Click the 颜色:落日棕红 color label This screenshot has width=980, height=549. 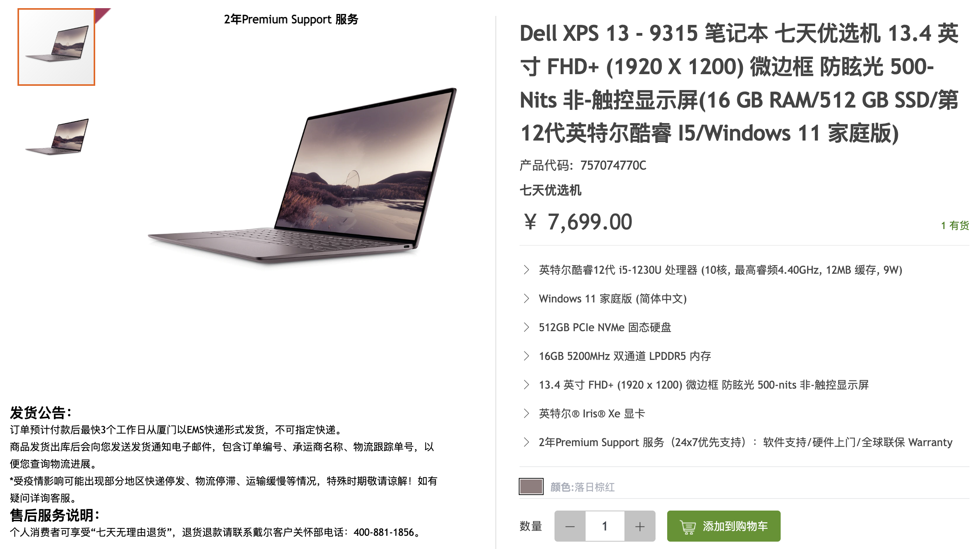point(582,487)
